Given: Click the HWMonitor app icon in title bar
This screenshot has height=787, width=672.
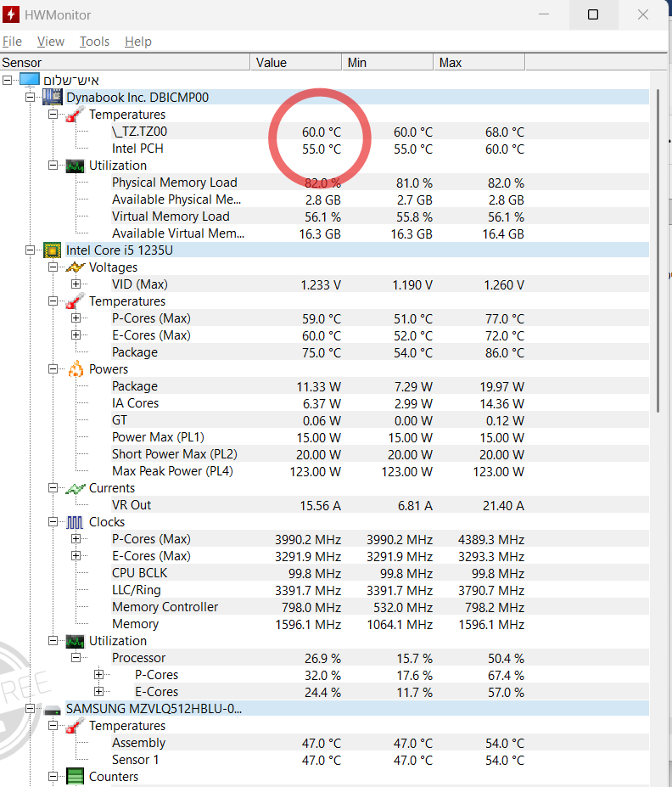Looking at the screenshot, I should click(12, 15).
